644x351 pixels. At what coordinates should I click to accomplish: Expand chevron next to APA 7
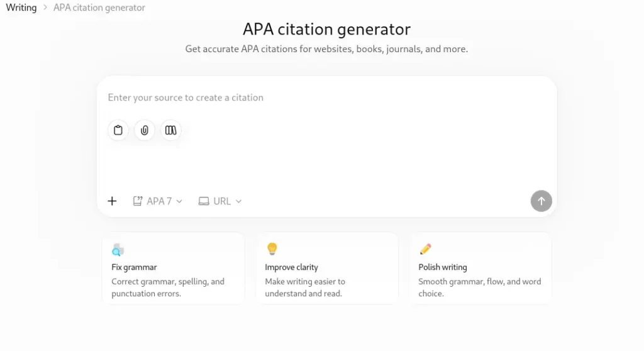click(179, 201)
